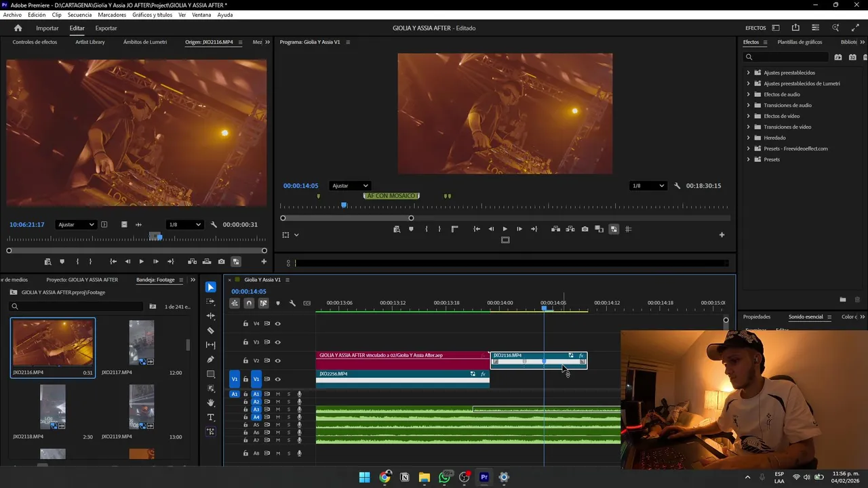This screenshot has height=488, width=868.
Task: Open timeline display settings wrench
Action: (x=292, y=303)
